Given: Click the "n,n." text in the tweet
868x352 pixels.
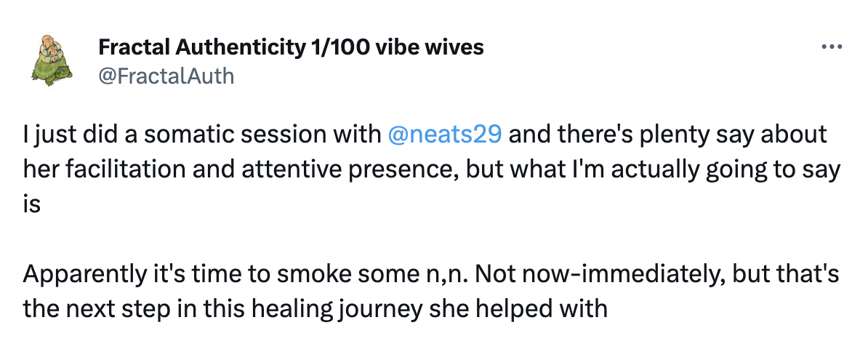Looking at the screenshot, I should tap(441, 275).
